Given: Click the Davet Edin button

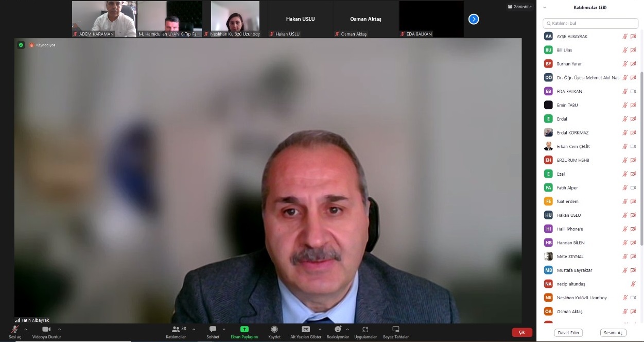Looking at the screenshot, I should click(x=569, y=333).
